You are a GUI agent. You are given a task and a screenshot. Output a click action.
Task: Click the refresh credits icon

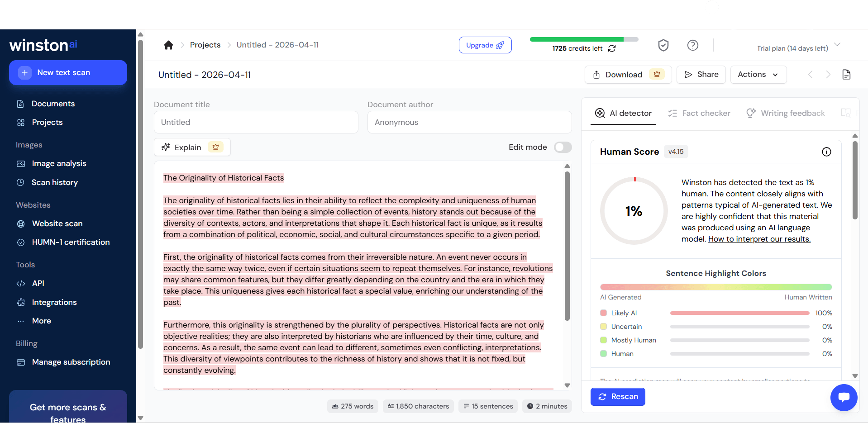[612, 48]
